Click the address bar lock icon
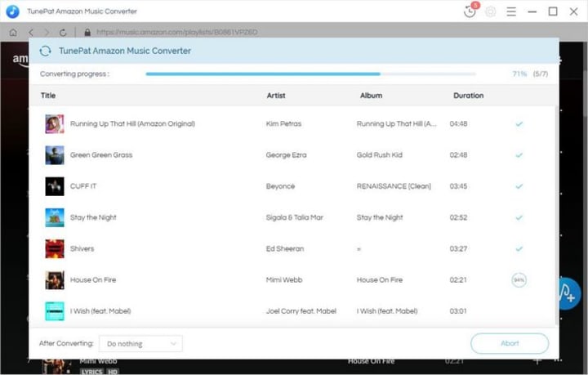The height and width of the screenshot is (375, 588). [x=87, y=32]
